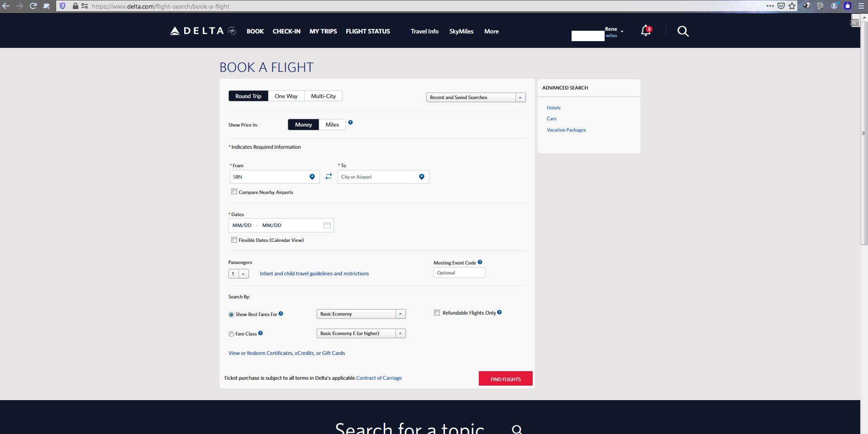Open the calendar icon in Dates field
The image size is (868, 434).
click(x=327, y=225)
